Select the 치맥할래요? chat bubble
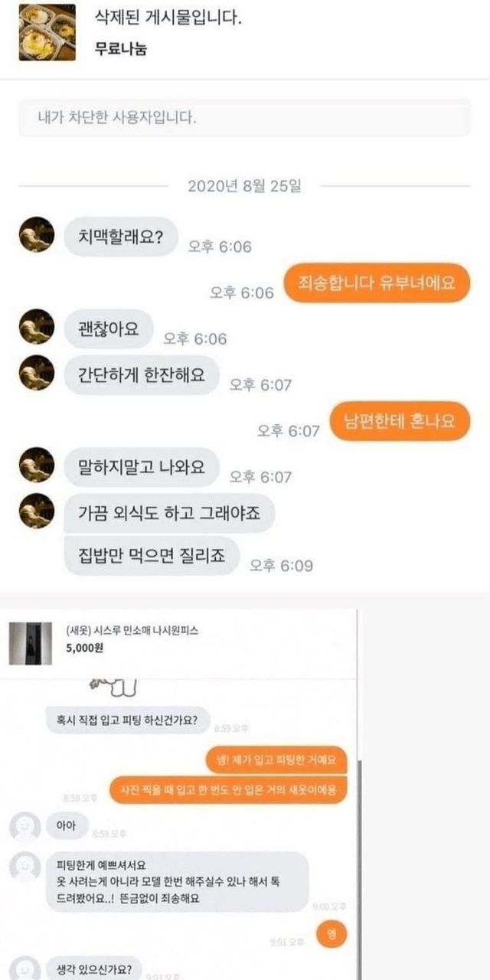This screenshot has height=980, width=490. pos(120,237)
